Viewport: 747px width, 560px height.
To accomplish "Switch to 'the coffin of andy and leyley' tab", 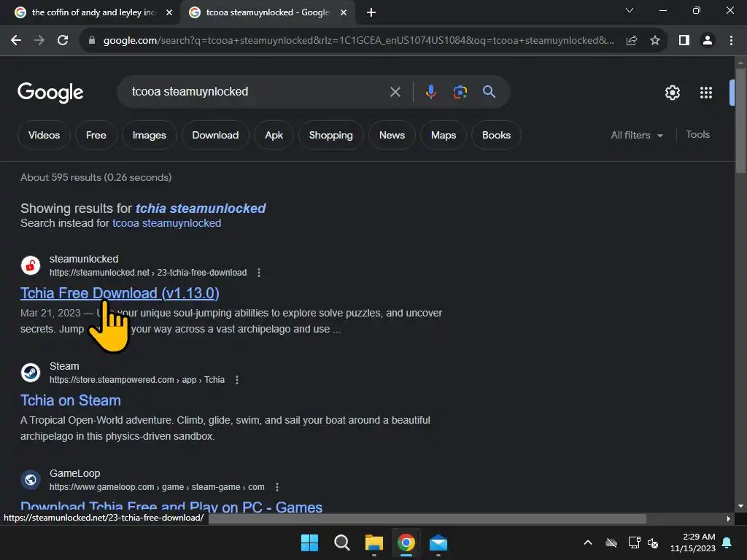I will [93, 12].
